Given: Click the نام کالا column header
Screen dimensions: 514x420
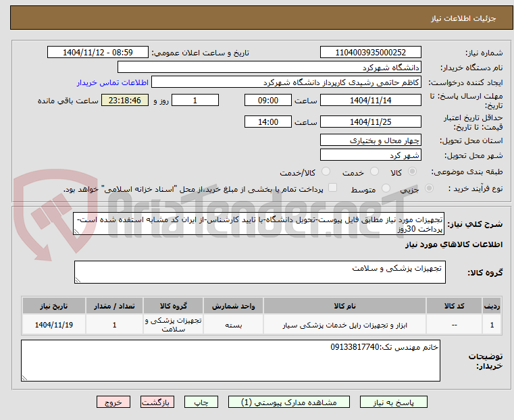Looking at the screenshot, I should 344,306.
